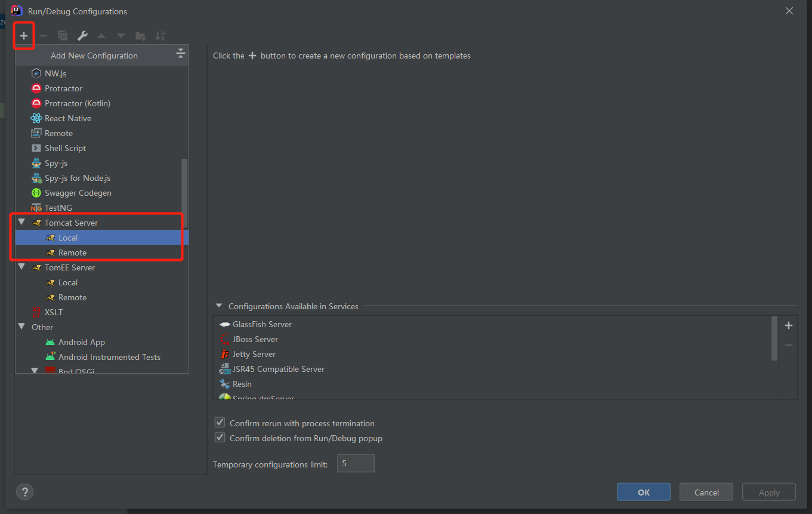Click the Move Up arrow in toolbar
The width and height of the screenshot is (812, 514).
(101, 36)
